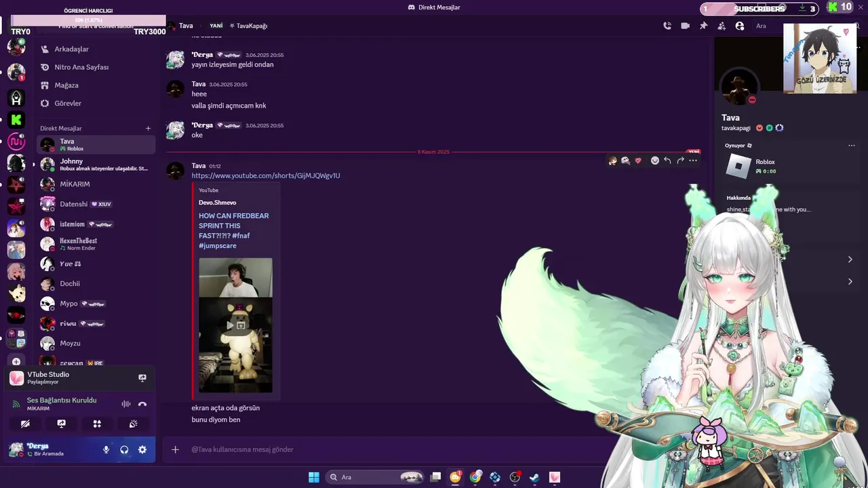Click the taskbar Ara search box
Viewport: 868px width, 488px height.
tap(375, 477)
